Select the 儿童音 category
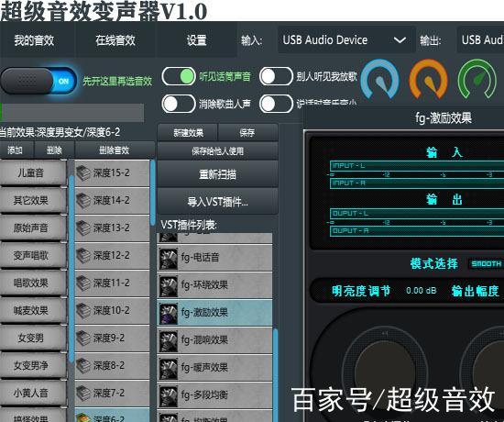This screenshot has width=504, height=422. click(x=33, y=172)
